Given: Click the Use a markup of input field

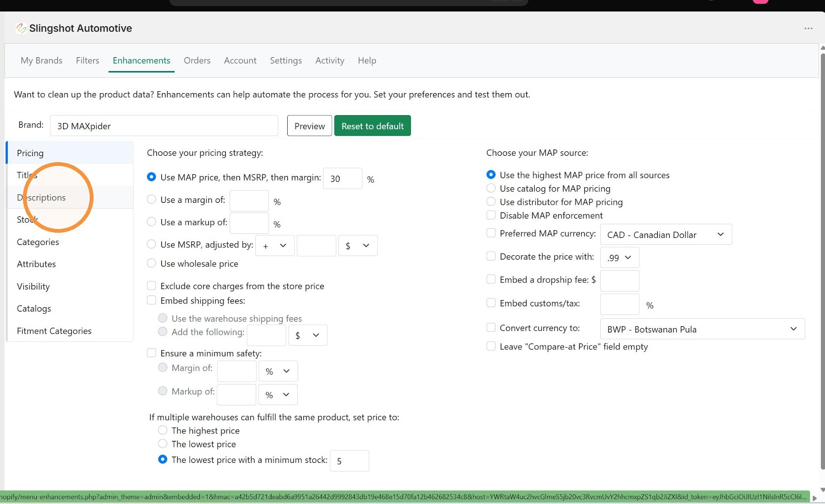Looking at the screenshot, I should tap(249, 223).
